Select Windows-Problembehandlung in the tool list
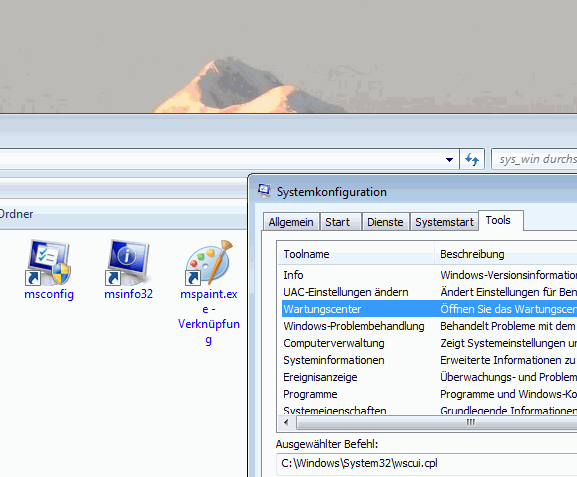The height and width of the screenshot is (477, 577). point(429,326)
